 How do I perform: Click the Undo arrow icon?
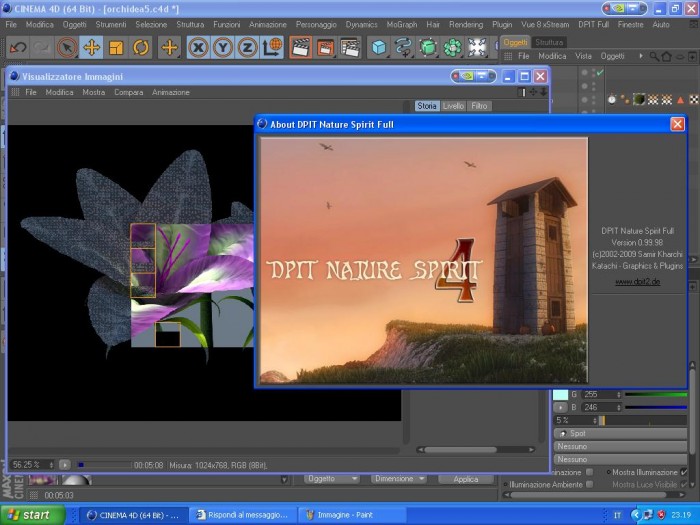(18, 47)
